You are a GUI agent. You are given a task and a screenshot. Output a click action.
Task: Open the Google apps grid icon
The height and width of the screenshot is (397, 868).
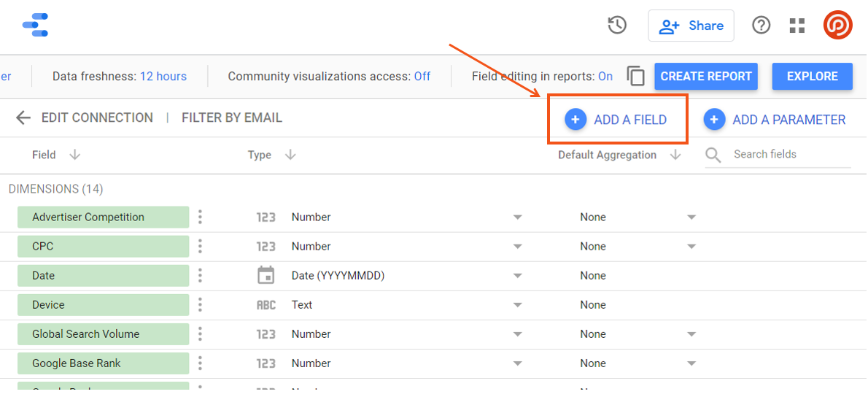(797, 26)
